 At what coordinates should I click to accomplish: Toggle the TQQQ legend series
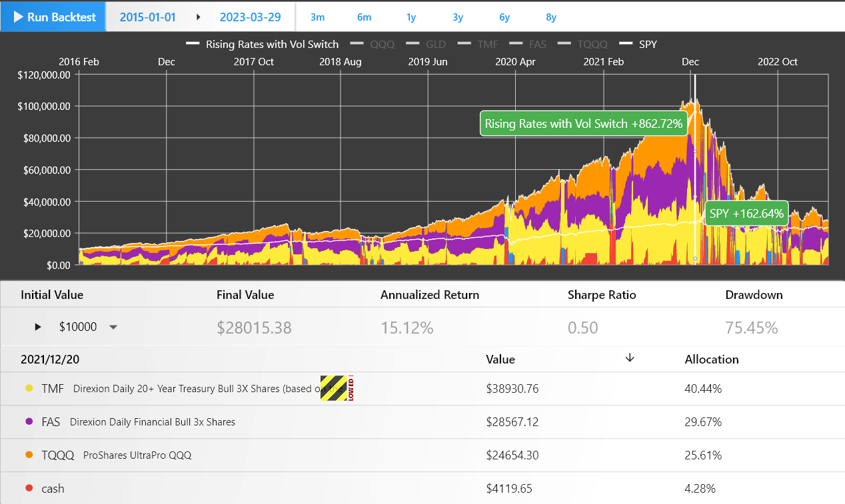(583, 45)
